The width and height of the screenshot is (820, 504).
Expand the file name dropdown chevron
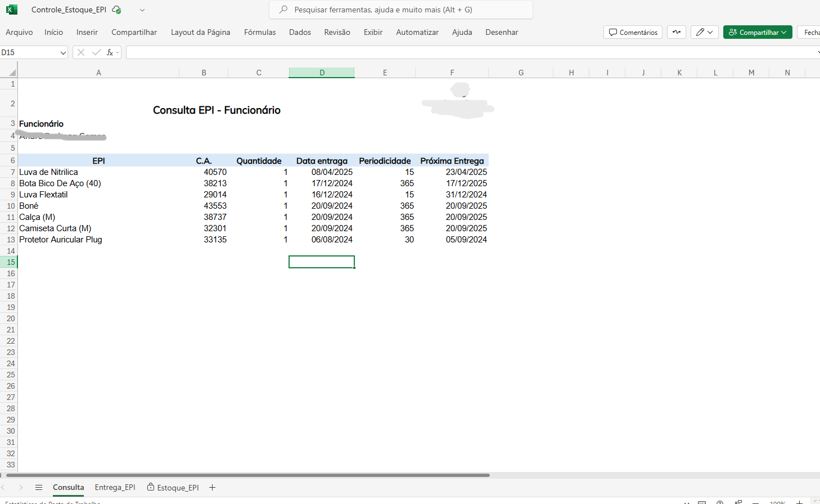coord(142,10)
